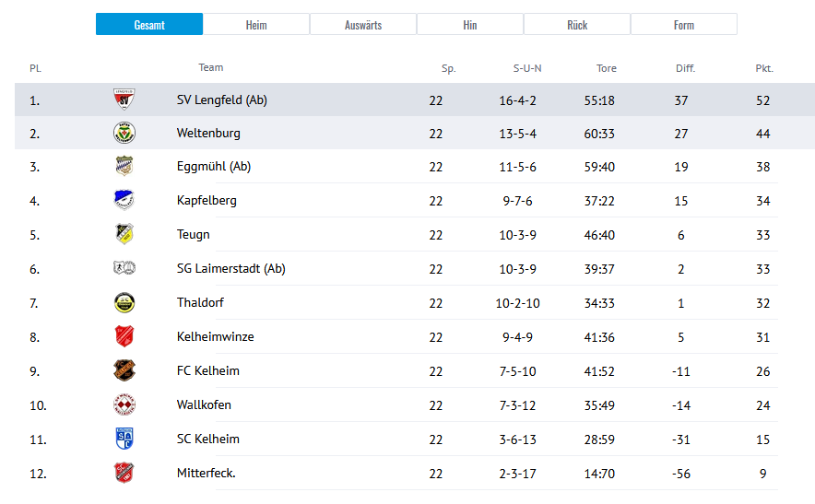Click the FC Kelheim club crest
This screenshot has width=815, height=504.
(x=124, y=370)
